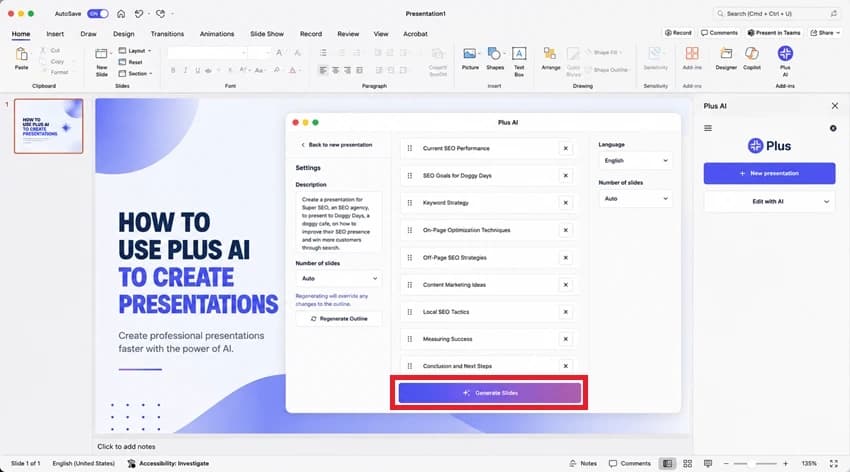Open the Transitions ribbon tab
The height and width of the screenshot is (472, 850).
167,34
